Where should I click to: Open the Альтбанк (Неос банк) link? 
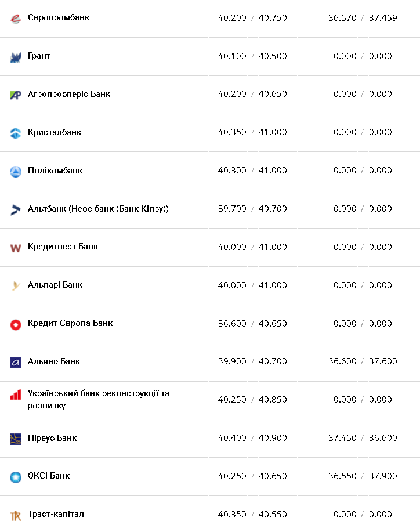click(x=98, y=209)
